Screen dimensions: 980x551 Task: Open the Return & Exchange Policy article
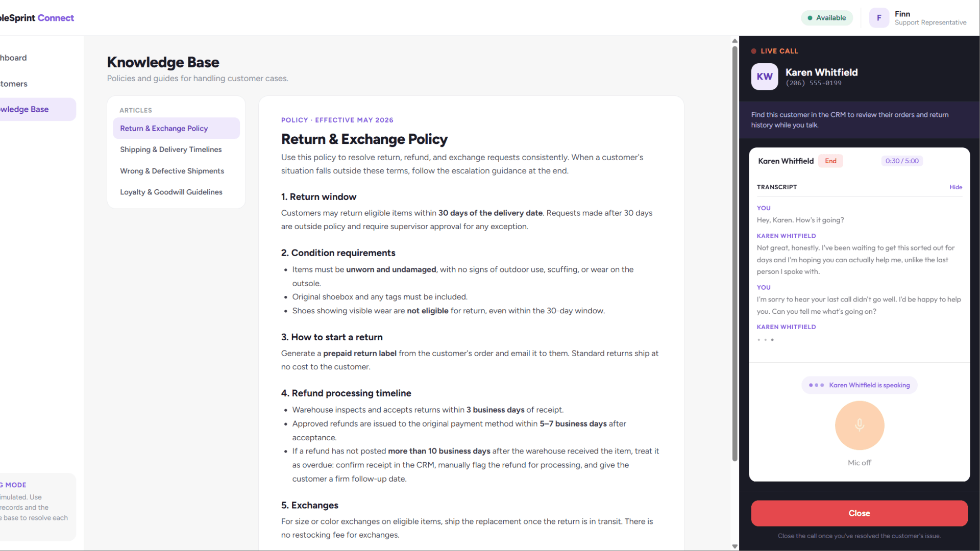176,129
